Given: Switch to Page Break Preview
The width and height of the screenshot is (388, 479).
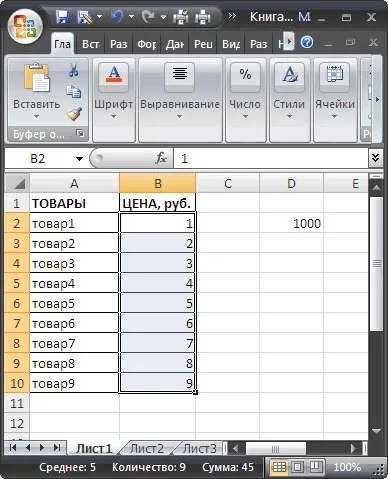Looking at the screenshot, I should pyautogui.click(x=315, y=467).
